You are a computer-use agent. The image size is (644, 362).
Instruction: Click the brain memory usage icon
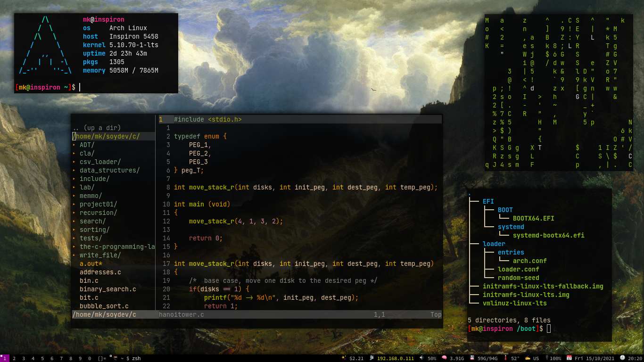tap(444, 358)
